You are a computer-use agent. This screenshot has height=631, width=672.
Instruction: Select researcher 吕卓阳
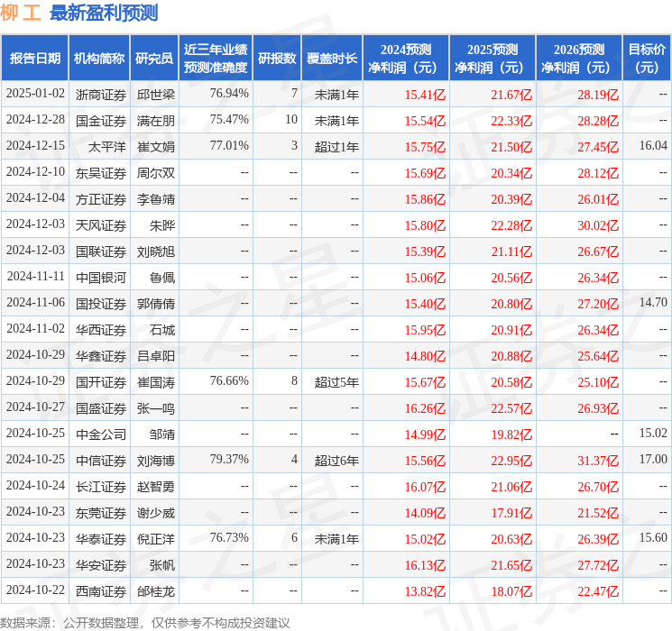click(156, 356)
